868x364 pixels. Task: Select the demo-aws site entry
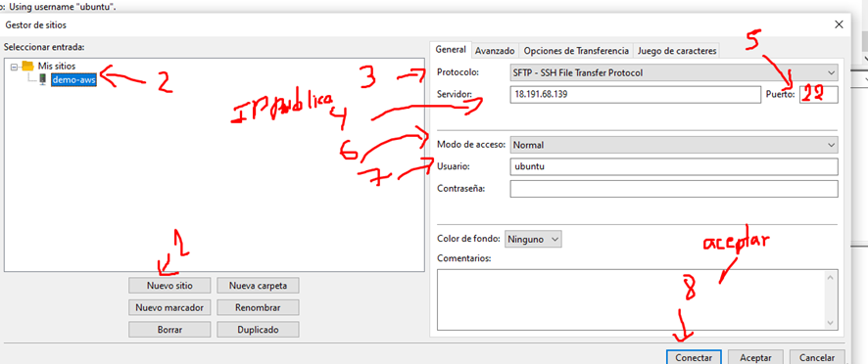73,79
